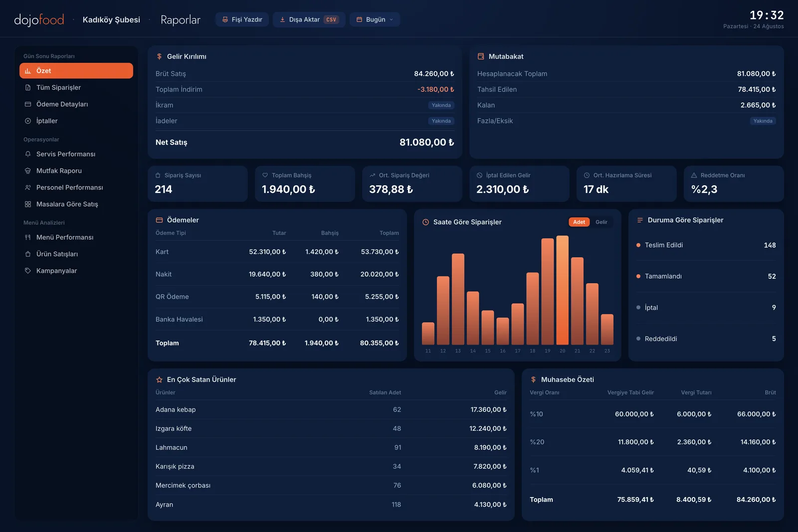Click the Ort. Hazırlama Süresi timer icon
The image size is (798, 532).
tap(587, 175)
